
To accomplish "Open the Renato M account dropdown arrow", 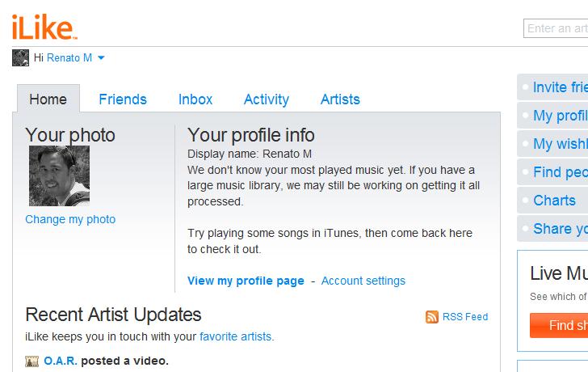I will coord(101,58).
